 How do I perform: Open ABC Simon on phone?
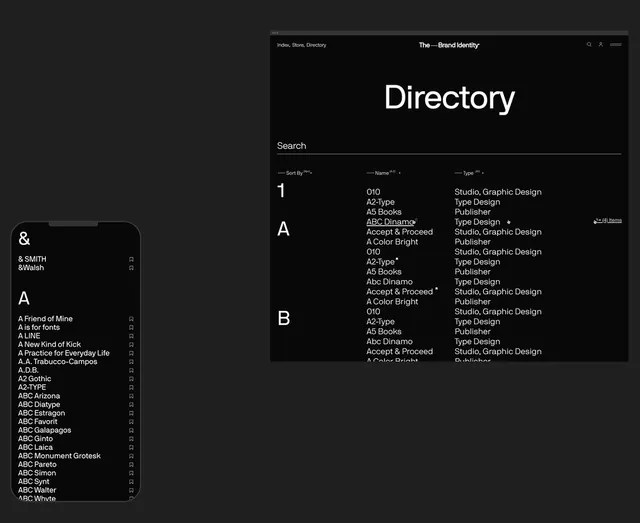[x=37, y=473]
